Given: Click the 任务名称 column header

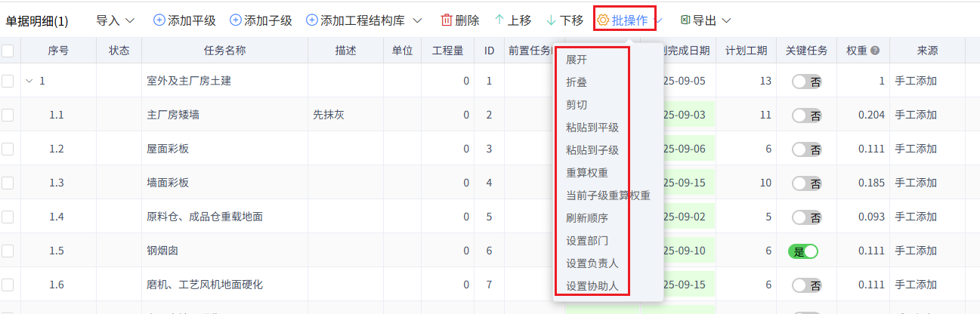Looking at the screenshot, I should (224, 51).
